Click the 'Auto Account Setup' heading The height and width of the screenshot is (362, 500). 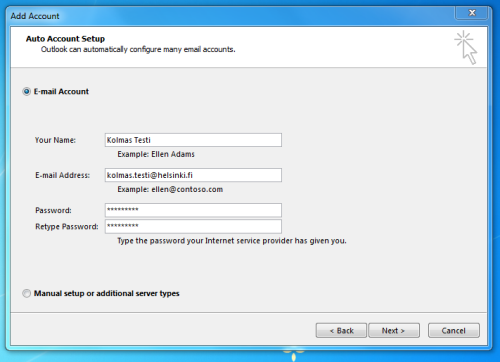(x=65, y=39)
